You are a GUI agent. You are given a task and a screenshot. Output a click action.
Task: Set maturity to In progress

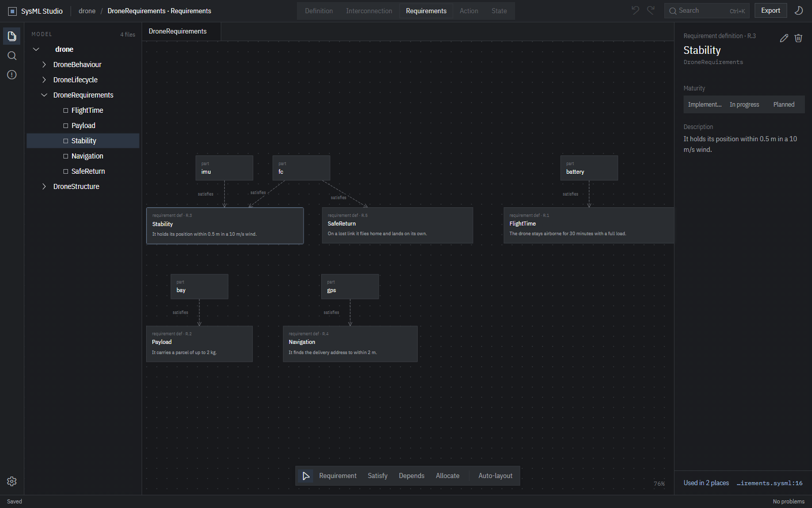745,105
